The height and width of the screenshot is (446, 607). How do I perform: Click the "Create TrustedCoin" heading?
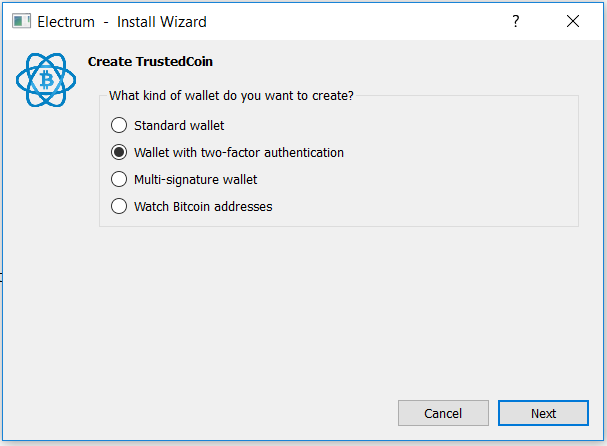point(150,62)
